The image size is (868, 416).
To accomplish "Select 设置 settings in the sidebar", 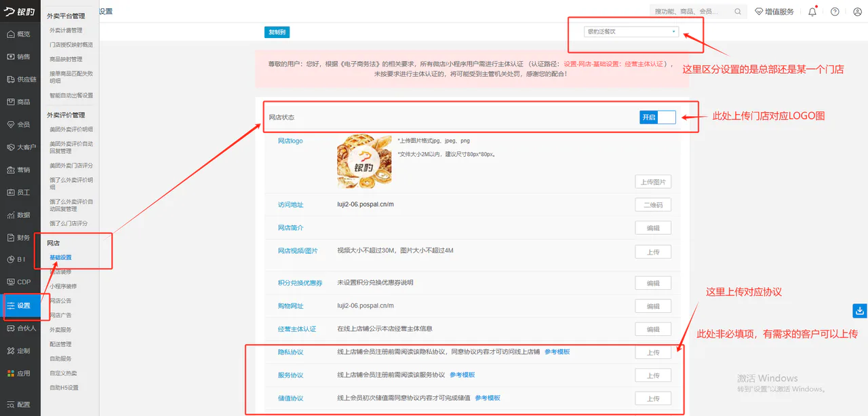I will point(20,305).
